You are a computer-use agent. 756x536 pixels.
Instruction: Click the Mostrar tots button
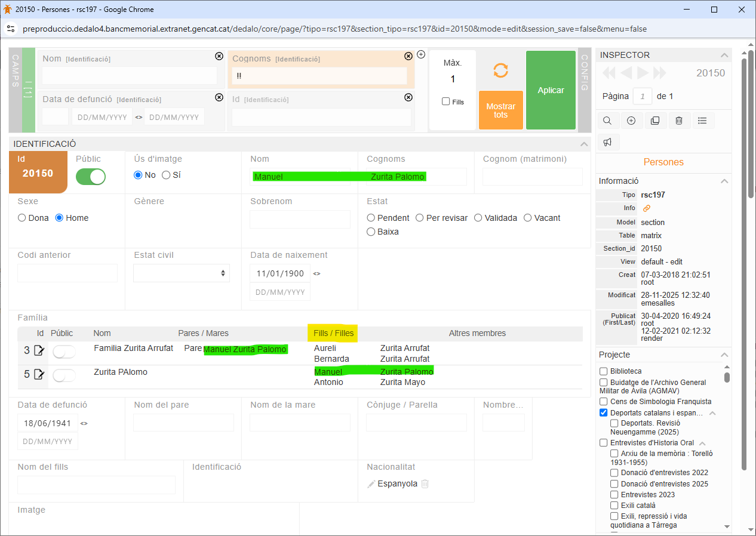500,110
